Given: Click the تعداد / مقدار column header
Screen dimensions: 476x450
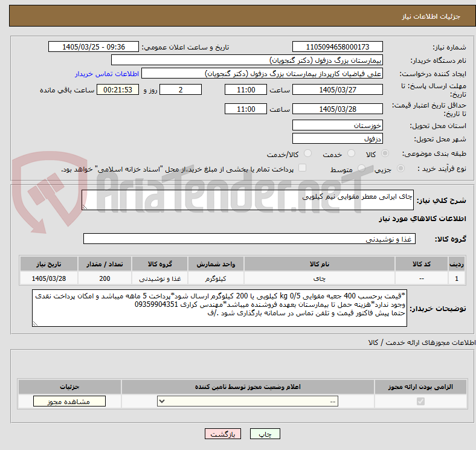Looking at the screenshot, I should (x=105, y=264).
